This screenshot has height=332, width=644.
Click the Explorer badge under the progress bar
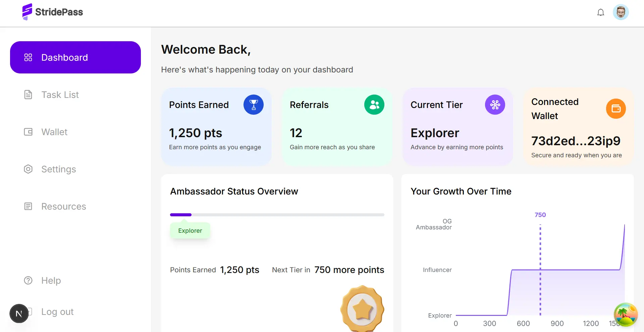[190, 230]
